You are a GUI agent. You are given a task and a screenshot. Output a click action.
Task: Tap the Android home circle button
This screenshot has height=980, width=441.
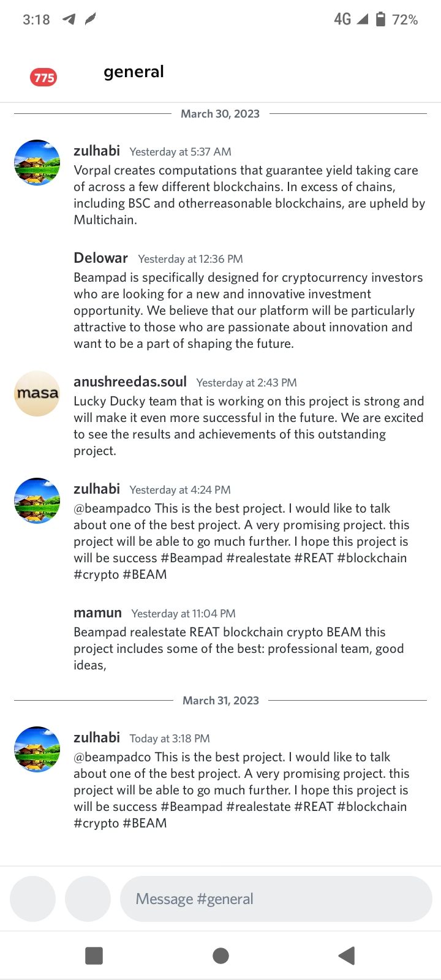click(221, 956)
